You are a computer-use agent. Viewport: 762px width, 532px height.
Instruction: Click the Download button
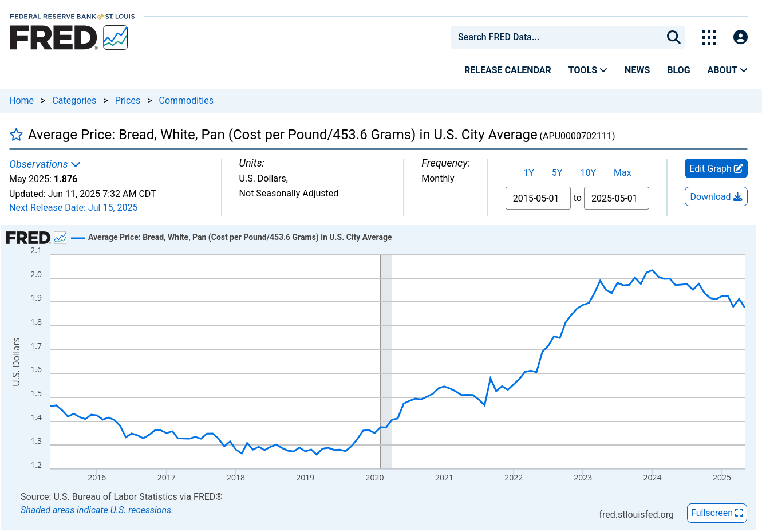point(716,196)
